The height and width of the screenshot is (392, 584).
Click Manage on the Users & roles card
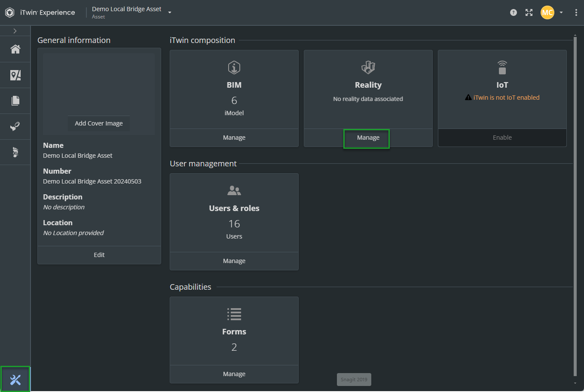coord(234,261)
